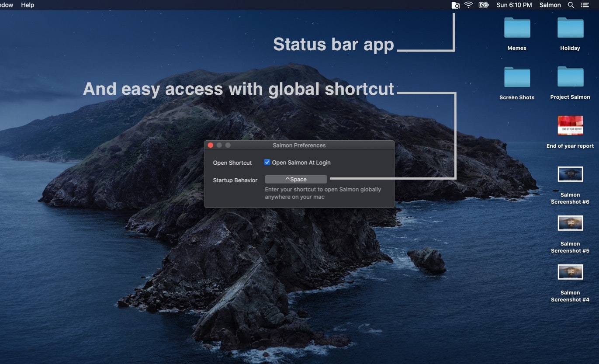
Task: Select the Holiday folder
Action: (570, 28)
